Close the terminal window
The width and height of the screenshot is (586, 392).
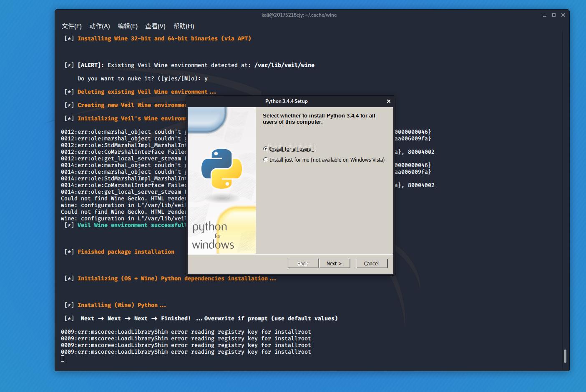coord(563,15)
